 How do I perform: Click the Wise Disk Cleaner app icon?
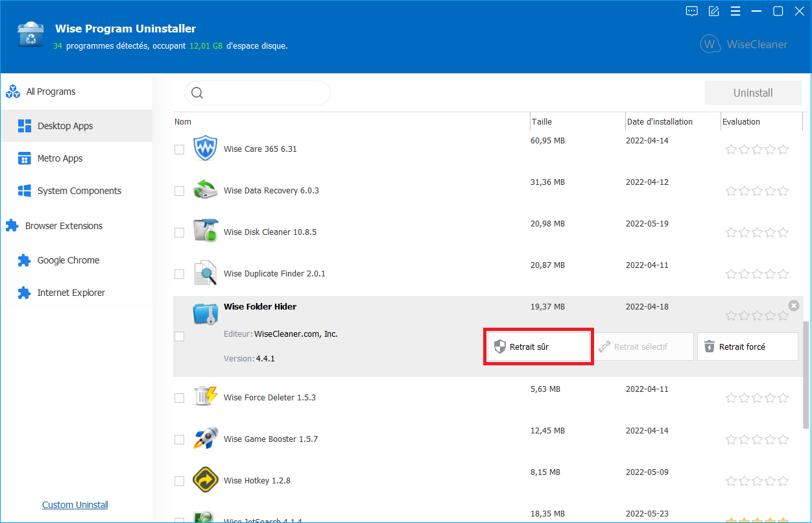click(206, 232)
